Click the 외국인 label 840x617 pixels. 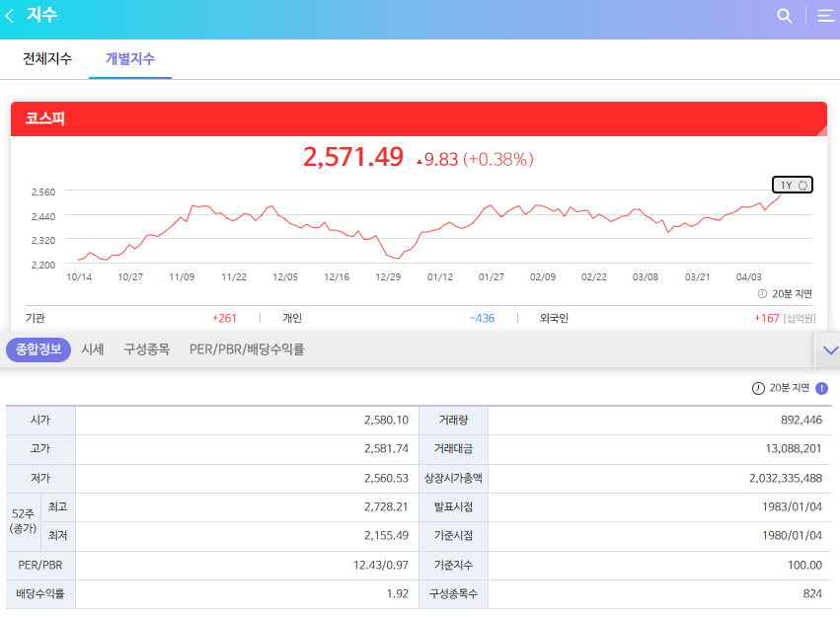554,318
